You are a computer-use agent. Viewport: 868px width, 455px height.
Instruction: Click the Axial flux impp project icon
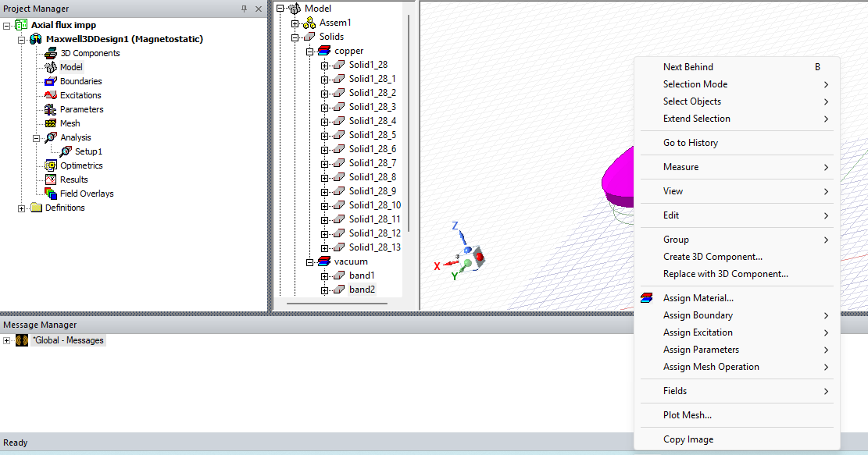[x=21, y=25]
